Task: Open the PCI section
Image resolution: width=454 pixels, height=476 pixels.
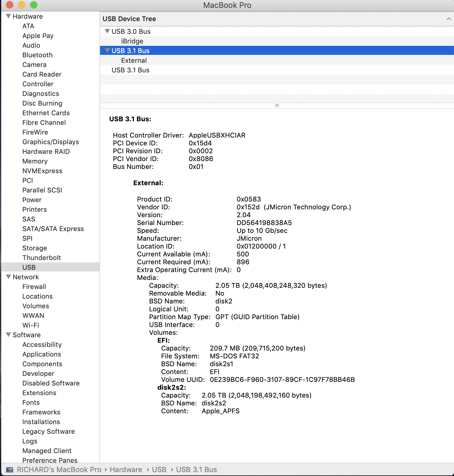Action: click(x=28, y=180)
